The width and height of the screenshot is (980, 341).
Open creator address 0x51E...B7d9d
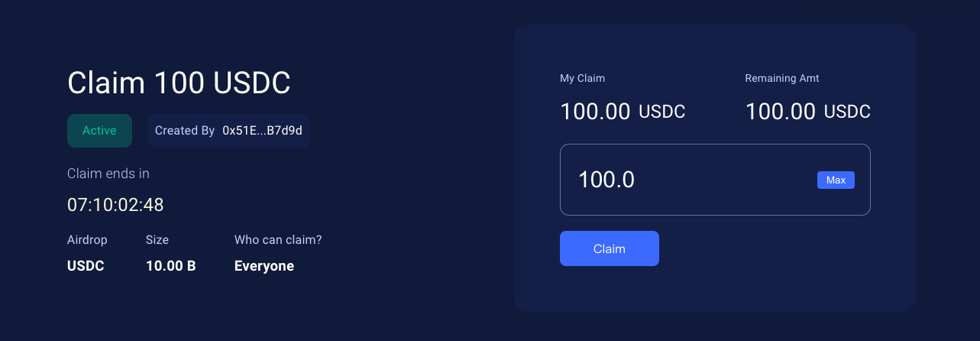coord(262,131)
